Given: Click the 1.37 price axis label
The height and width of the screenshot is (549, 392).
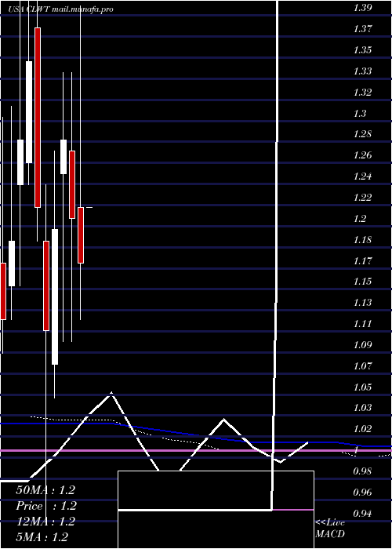Looking at the screenshot, I should tap(362, 29).
